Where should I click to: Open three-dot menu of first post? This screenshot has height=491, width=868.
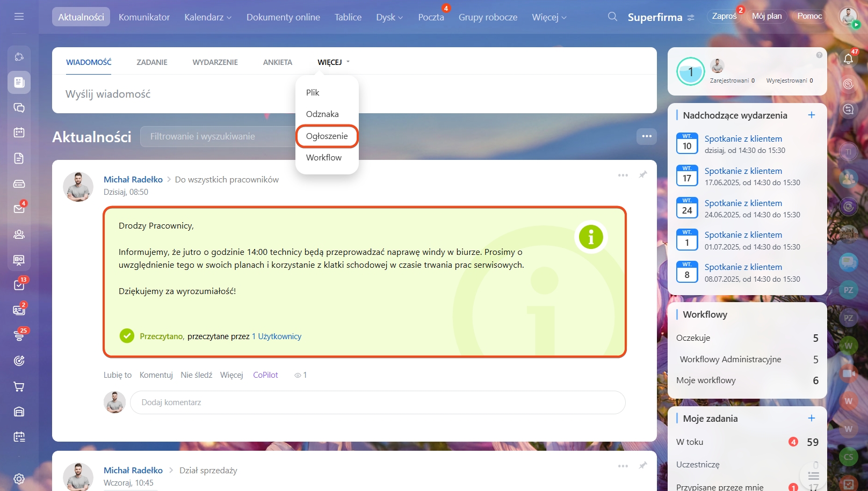tap(623, 175)
